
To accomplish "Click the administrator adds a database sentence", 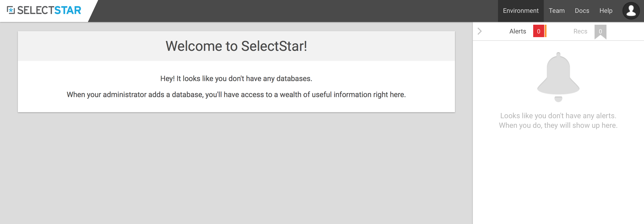I will coord(236,95).
